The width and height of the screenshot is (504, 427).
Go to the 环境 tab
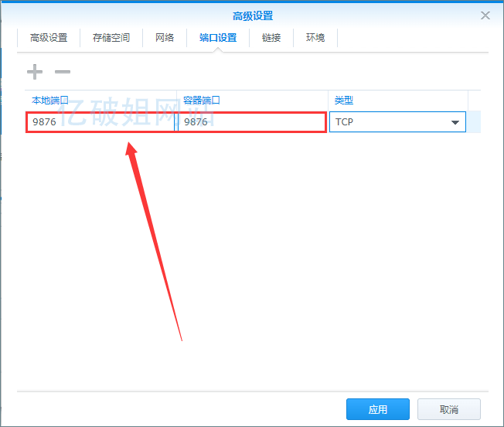[315, 38]
